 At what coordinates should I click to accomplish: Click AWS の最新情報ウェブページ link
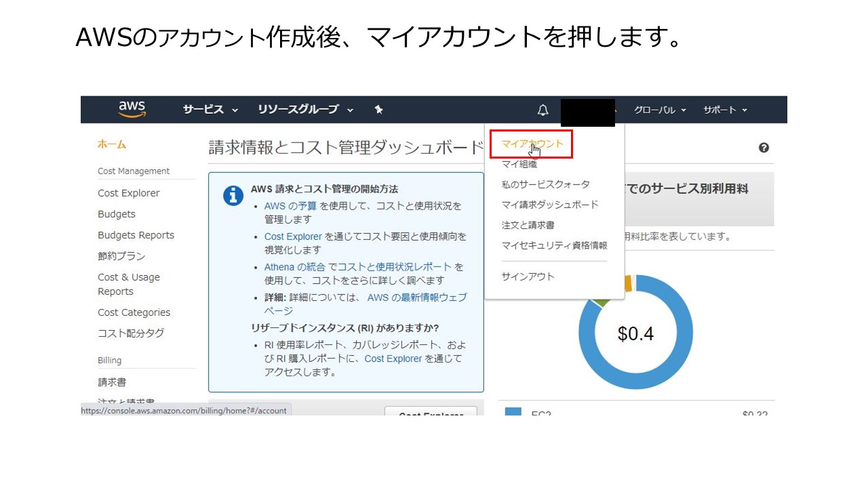(x=366, y=304)
